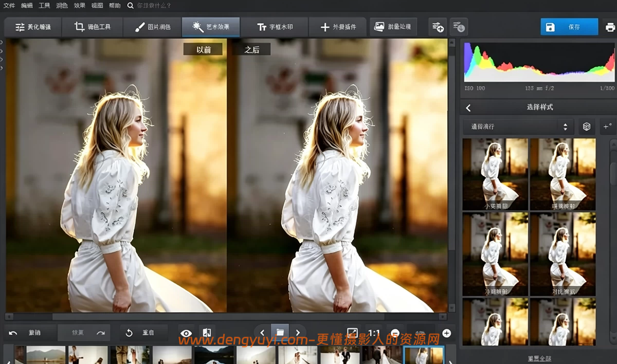
Task: Apply the fourth style preset thumbnail
Action: (x=562, y=254)
